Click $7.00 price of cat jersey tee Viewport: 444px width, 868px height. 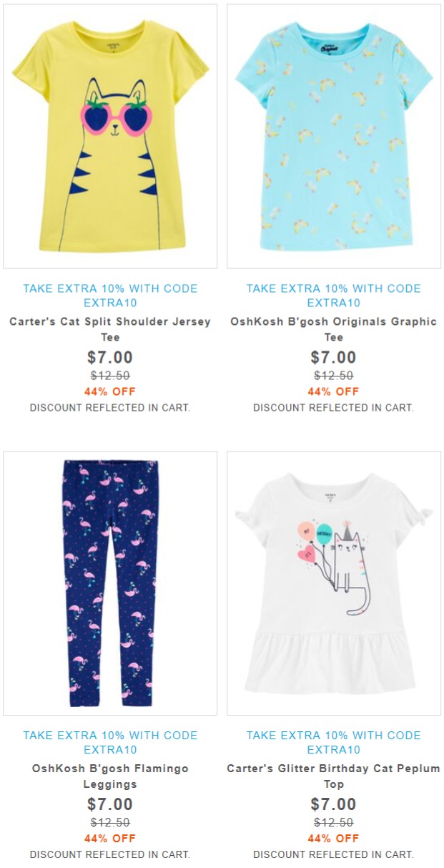click(110, 357)
